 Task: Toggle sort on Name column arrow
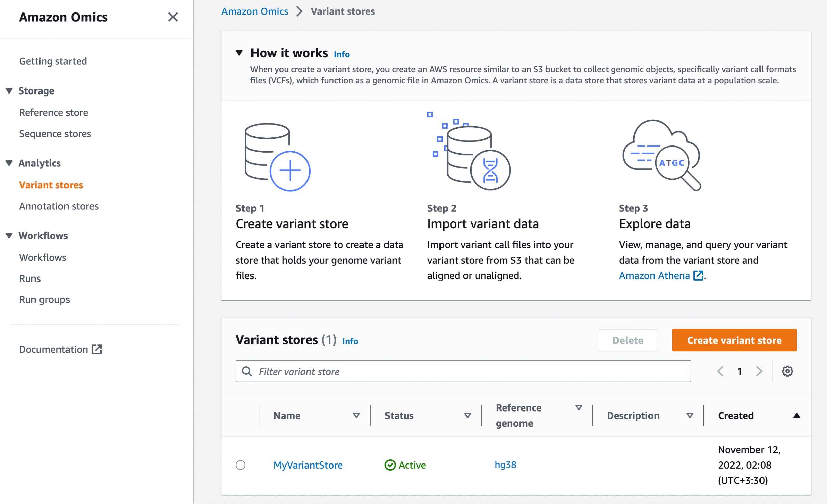point(356,416)
